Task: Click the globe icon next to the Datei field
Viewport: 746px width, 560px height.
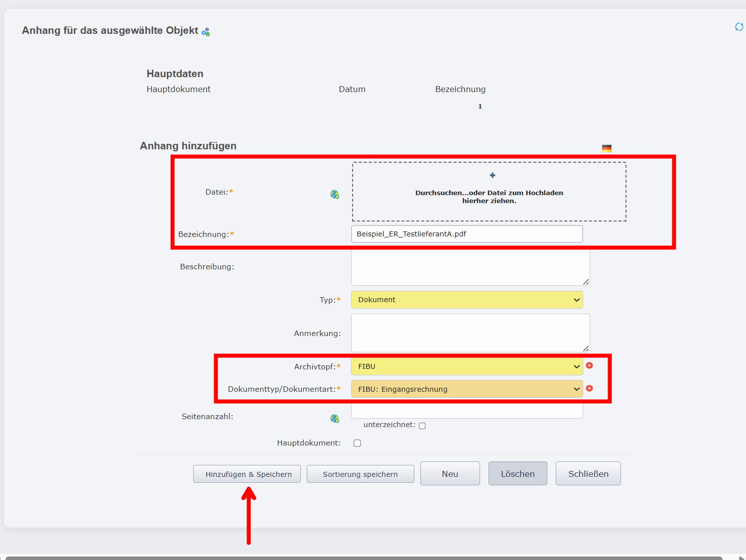Action: click(x=335, y=194)
